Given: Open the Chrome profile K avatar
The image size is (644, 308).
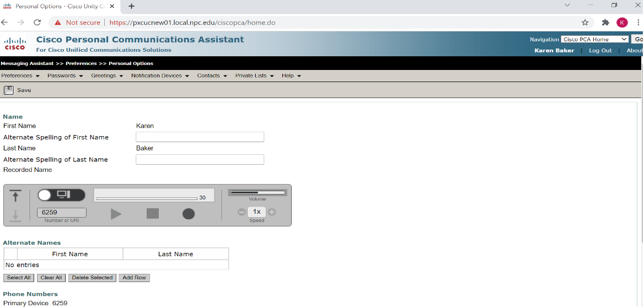Looking at the screenshot, I should click(622, 23).
